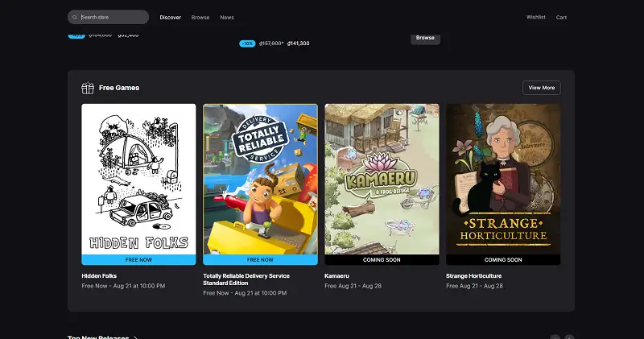
Task: Focus the Search store input field
Action: 109,17
